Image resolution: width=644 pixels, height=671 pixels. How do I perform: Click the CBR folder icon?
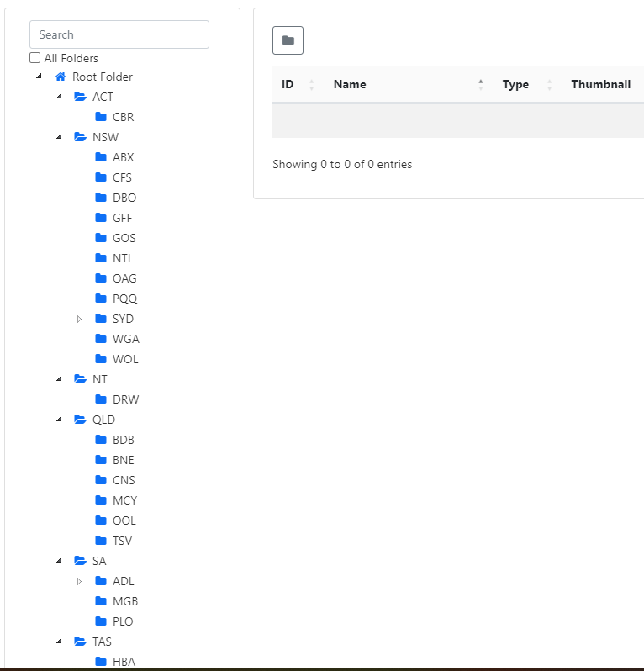point(101,117)
